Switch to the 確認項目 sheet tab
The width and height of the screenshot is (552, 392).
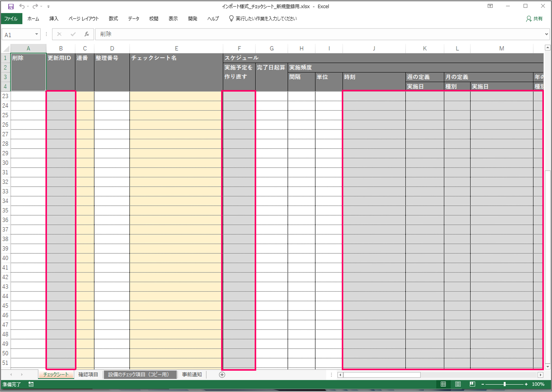88,374
